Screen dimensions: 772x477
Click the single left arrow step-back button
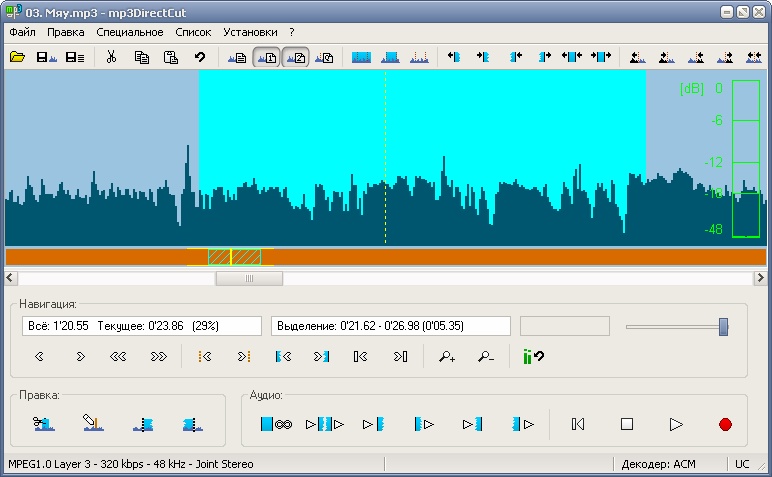40,355
